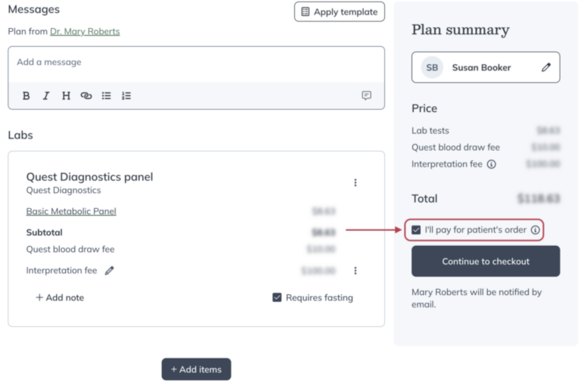Click the comment icon in message toolbar
581x392 pixels.
(x=367, y=96)
